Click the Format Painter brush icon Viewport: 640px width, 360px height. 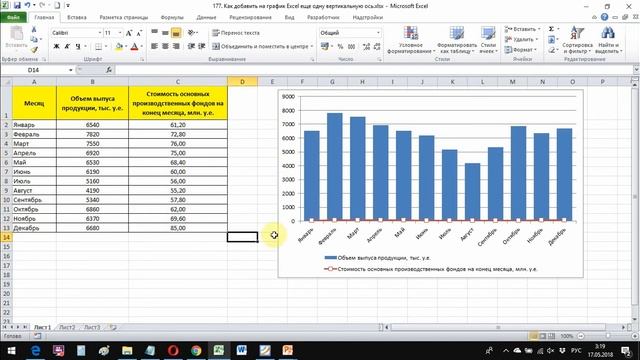34,49
